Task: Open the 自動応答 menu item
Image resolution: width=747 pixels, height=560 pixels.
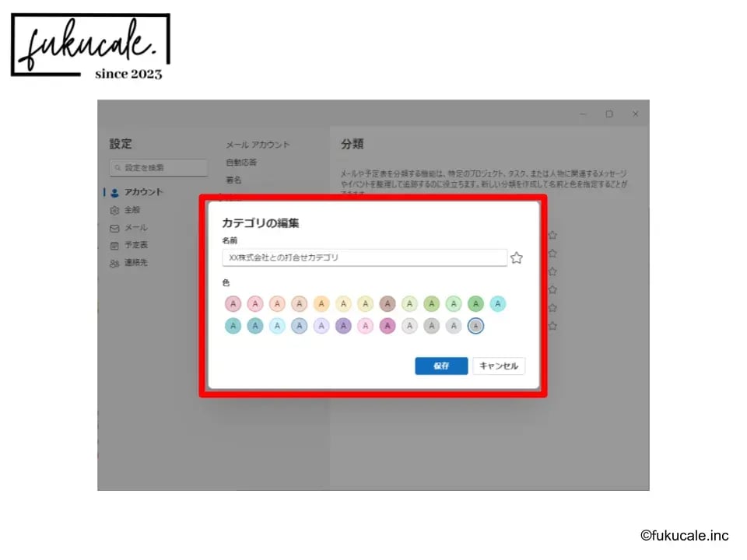Action: [241, 163]
